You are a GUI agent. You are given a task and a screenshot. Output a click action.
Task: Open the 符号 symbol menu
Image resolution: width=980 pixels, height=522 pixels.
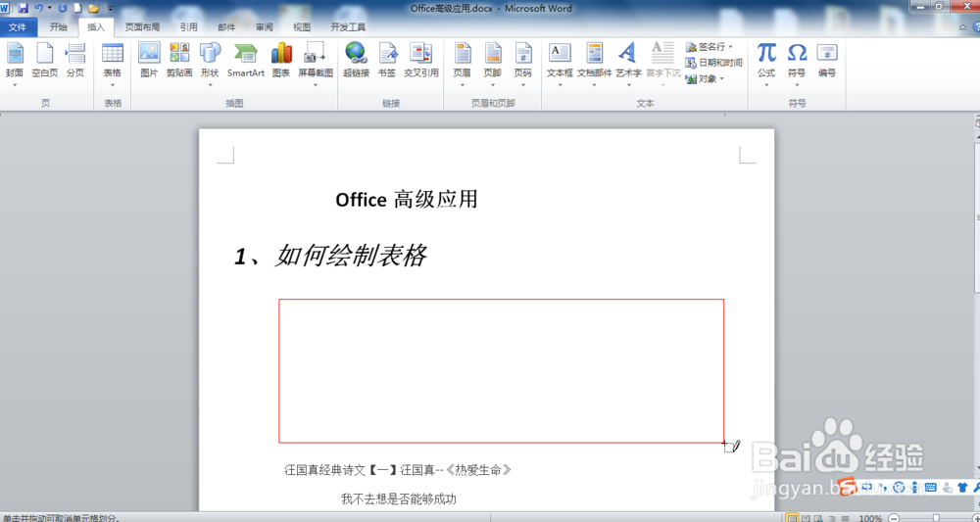tap(797, 65)
